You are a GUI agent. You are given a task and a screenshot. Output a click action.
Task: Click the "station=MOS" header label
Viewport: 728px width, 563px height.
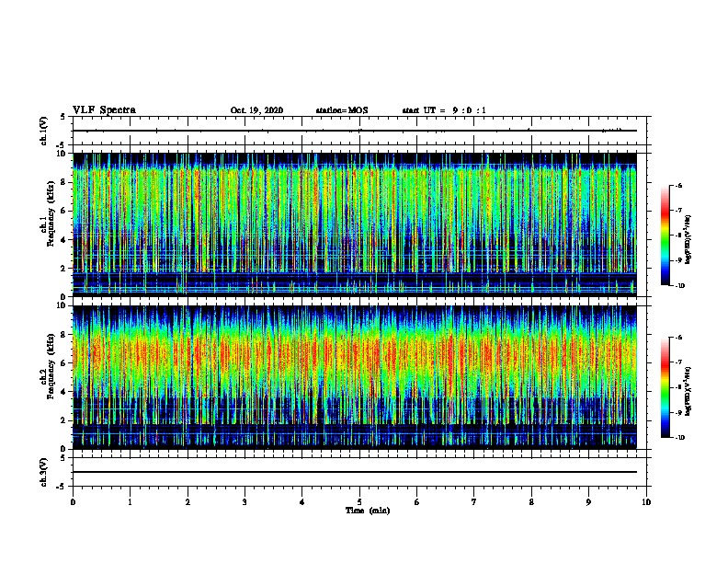[342, 110]
